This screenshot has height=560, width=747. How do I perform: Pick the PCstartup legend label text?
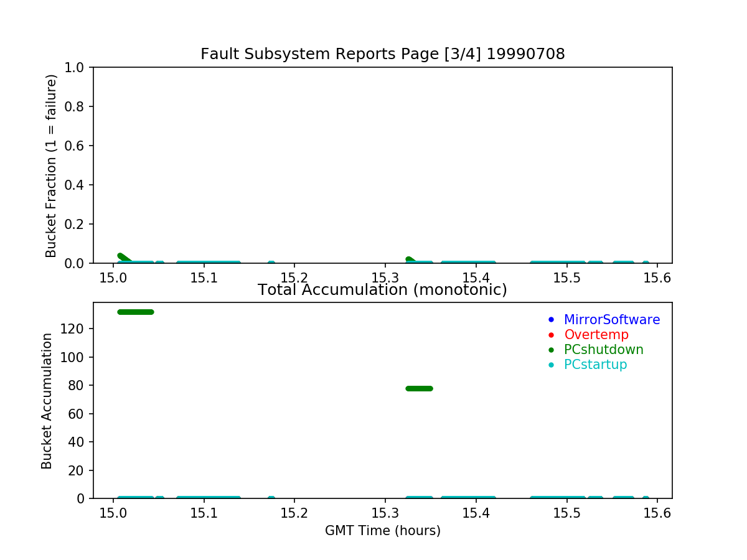point(595,365)
